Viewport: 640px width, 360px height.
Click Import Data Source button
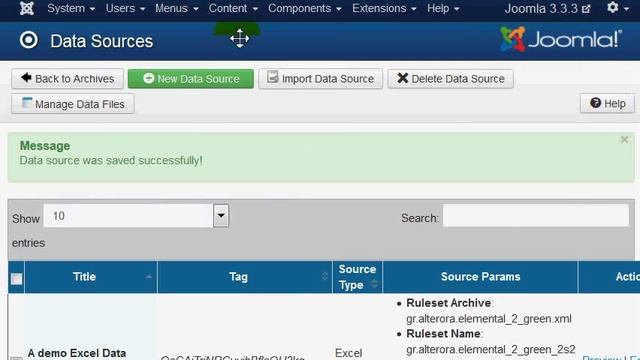320,79
